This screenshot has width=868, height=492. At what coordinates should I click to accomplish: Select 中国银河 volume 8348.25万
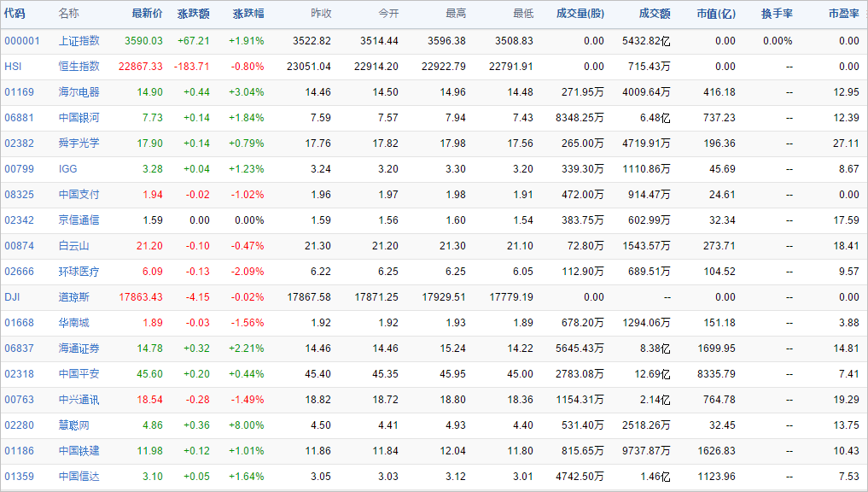tap(580, 118)
